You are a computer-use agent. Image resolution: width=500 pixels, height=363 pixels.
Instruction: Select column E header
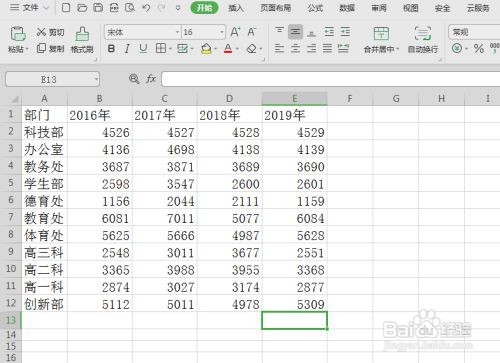295,99
